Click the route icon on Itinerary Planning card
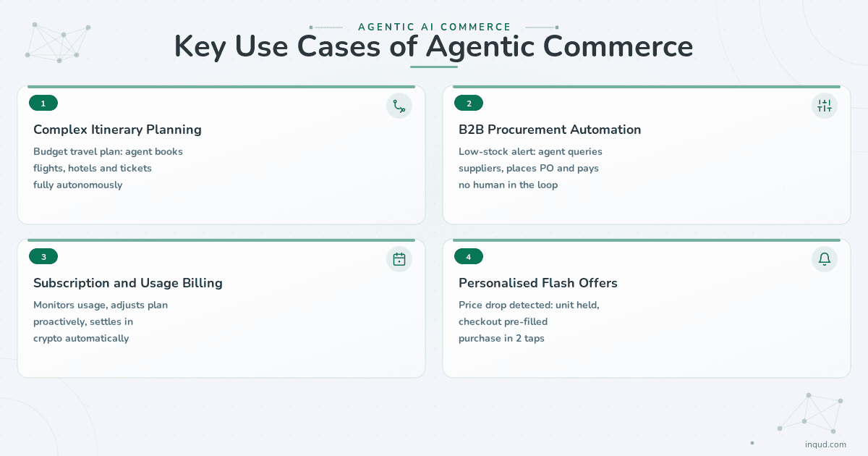The height and width of the screenshot is (456, 868). click(x=399, y=106)
